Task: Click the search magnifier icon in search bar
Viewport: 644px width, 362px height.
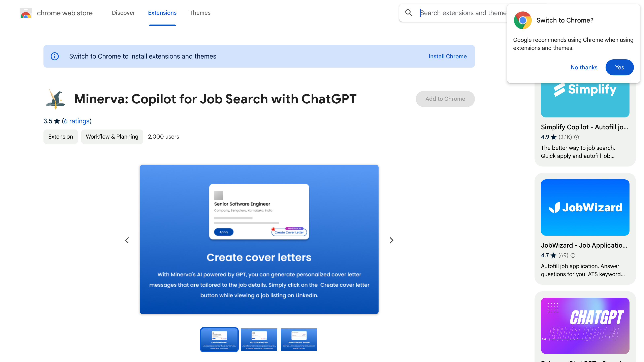Action: [x=409, y=12]
